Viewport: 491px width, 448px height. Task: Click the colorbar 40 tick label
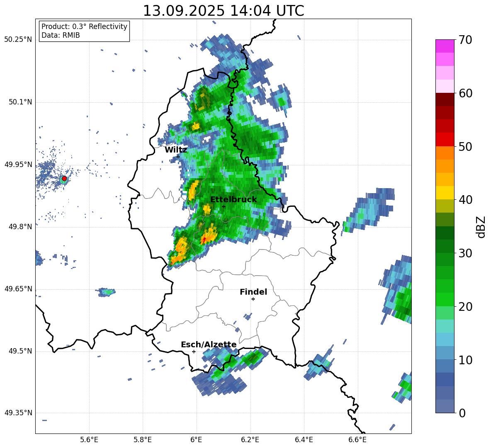[x=465, y=200]
